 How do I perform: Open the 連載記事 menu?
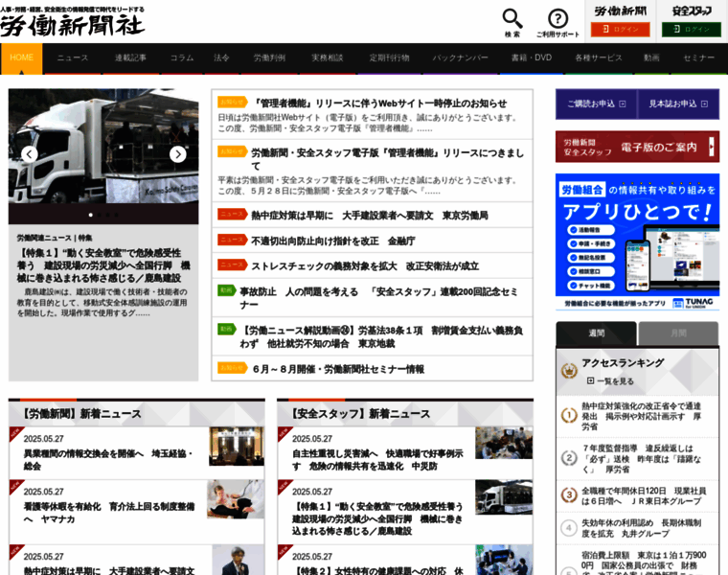click(x=130, y=58)
